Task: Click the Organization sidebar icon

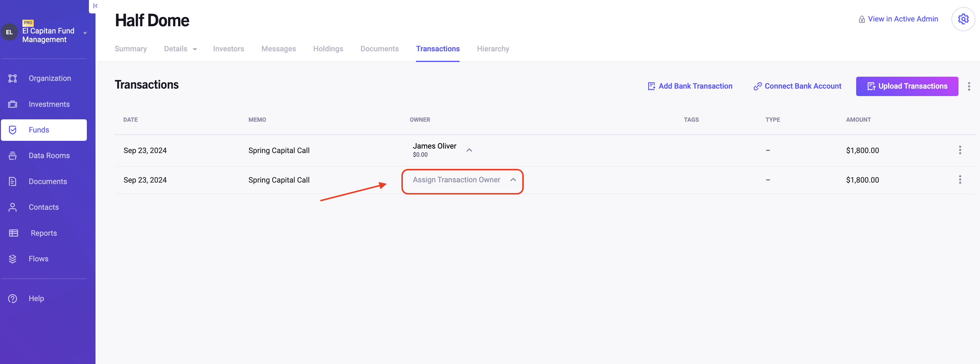Action: (13, 78)
